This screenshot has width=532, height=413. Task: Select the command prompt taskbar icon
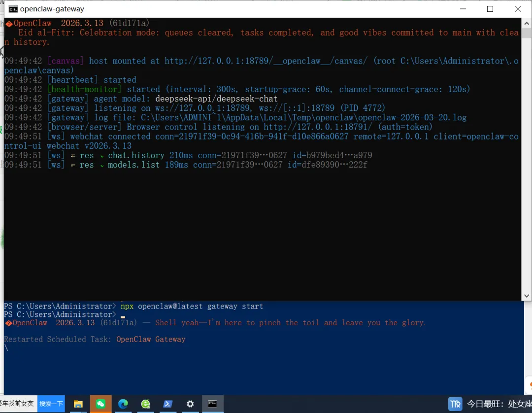tap(212, 404)
